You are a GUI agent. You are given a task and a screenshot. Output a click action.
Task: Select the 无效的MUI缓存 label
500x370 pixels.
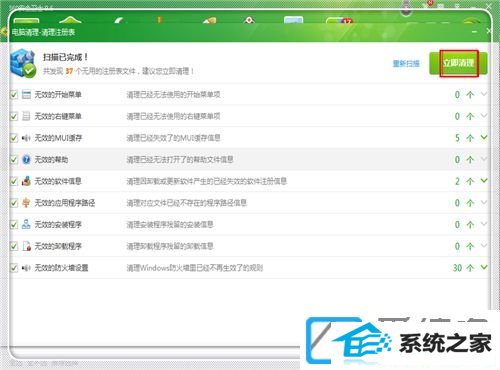[x=58, y=138]
